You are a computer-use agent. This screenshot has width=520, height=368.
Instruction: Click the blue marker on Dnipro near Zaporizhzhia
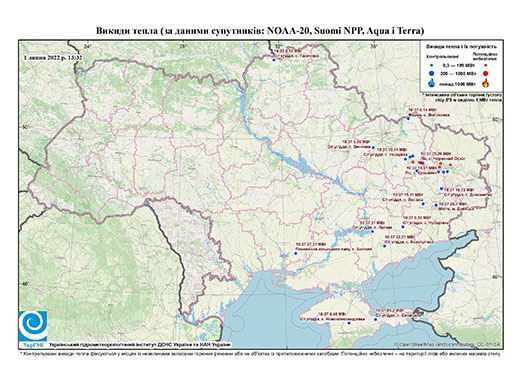point(373,231)
